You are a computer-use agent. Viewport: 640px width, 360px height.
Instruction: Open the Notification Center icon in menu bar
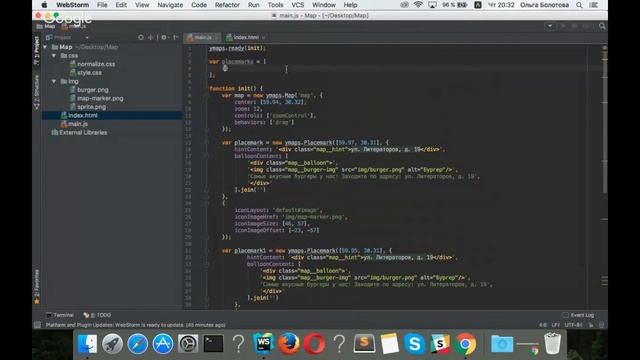[594, 5]
